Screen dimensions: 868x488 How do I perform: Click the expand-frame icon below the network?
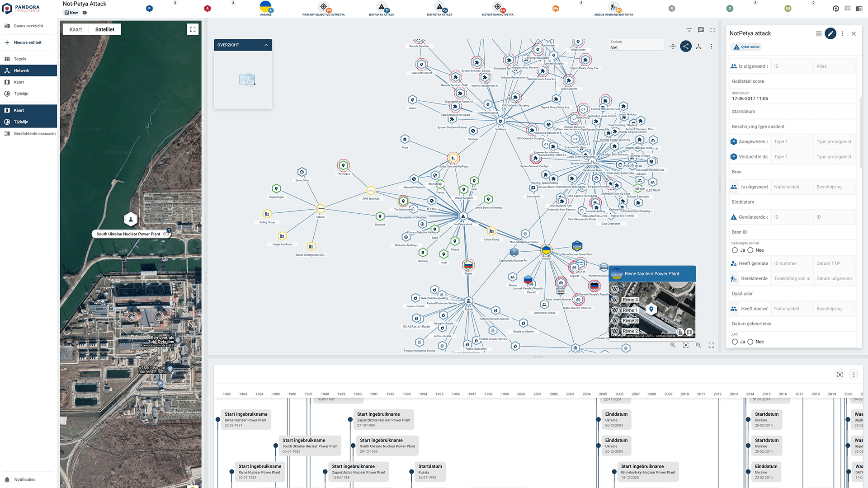click(x=711, y=345)
